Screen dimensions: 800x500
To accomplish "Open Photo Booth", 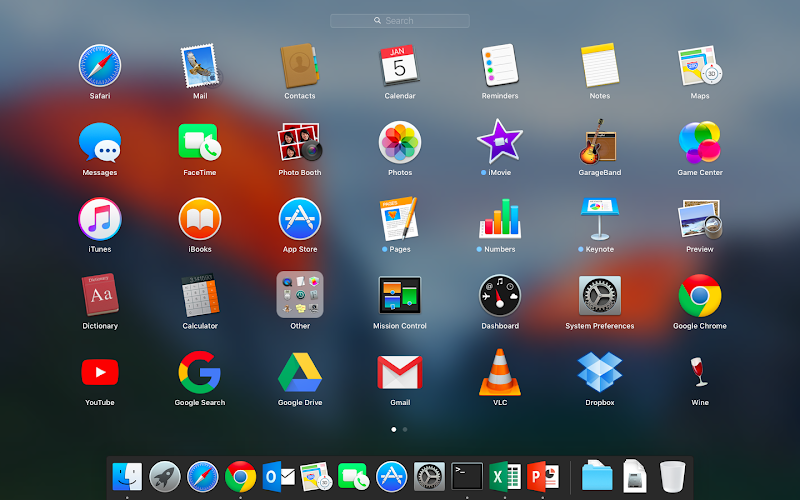I will pyautogui.click(x=299, y=142).
